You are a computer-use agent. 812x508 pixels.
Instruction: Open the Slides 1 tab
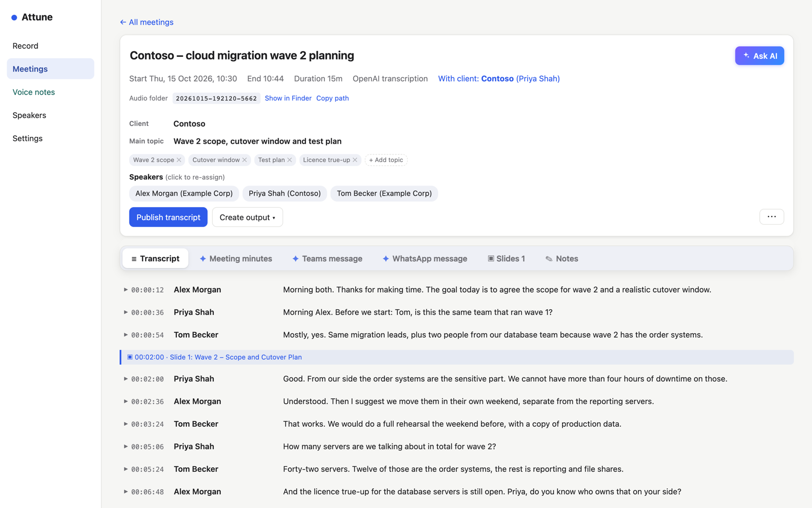click(506, 259)
